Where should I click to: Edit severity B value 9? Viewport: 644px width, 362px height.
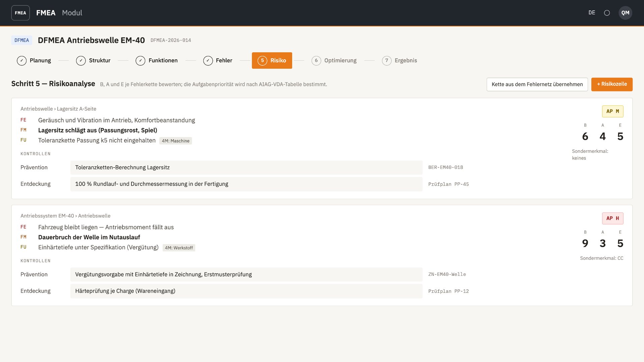point(585,243)
